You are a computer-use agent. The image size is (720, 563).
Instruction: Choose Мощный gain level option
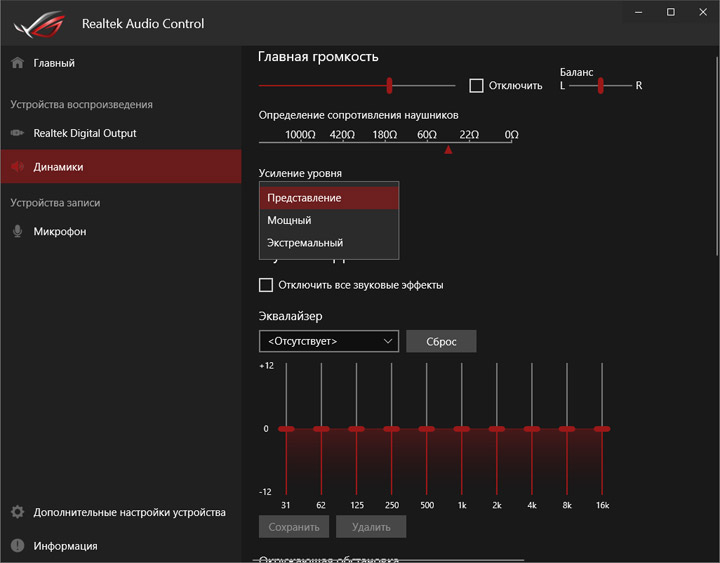tap(329, 220)
